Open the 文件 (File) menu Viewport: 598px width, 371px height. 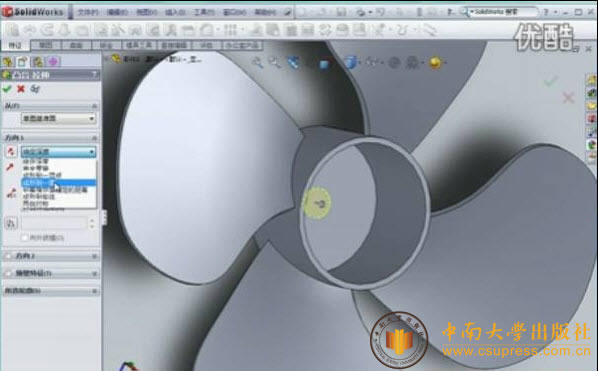click(88, 12)
